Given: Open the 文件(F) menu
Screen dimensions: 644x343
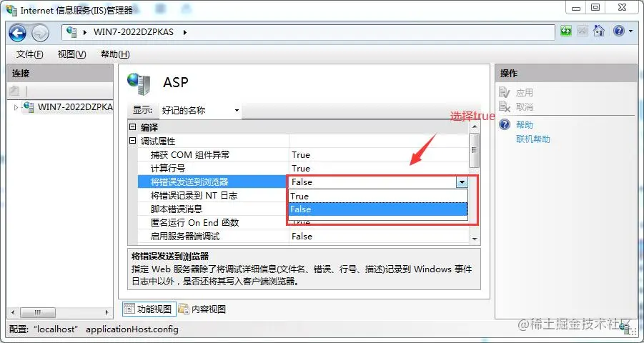Looking at the screenshot, I should pos(29,54).
